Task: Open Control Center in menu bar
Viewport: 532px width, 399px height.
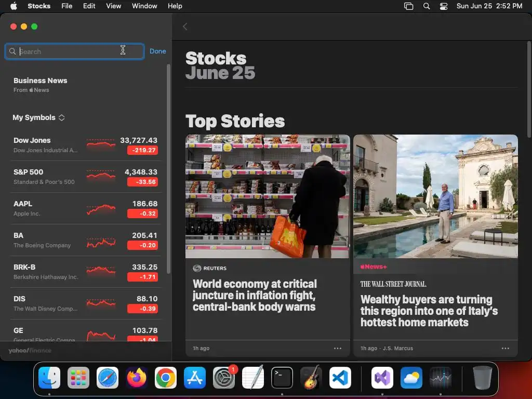Action: pos(444,6)
